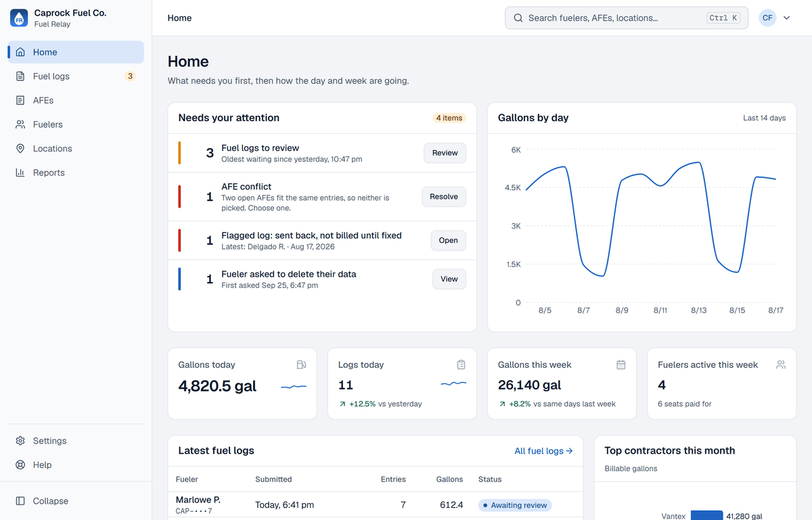The image size is (812, 520).
Task: Click the 4,820.5 gal value
Action: coord(217,387)
